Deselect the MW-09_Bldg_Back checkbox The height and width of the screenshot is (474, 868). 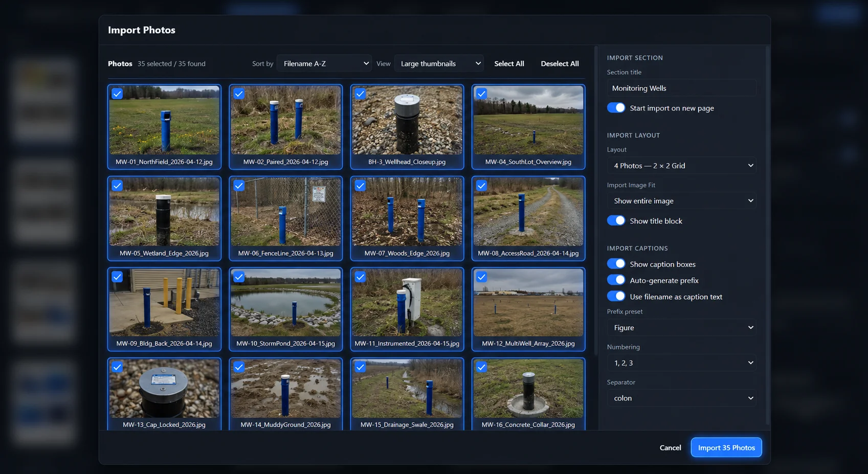coord(117,277)
